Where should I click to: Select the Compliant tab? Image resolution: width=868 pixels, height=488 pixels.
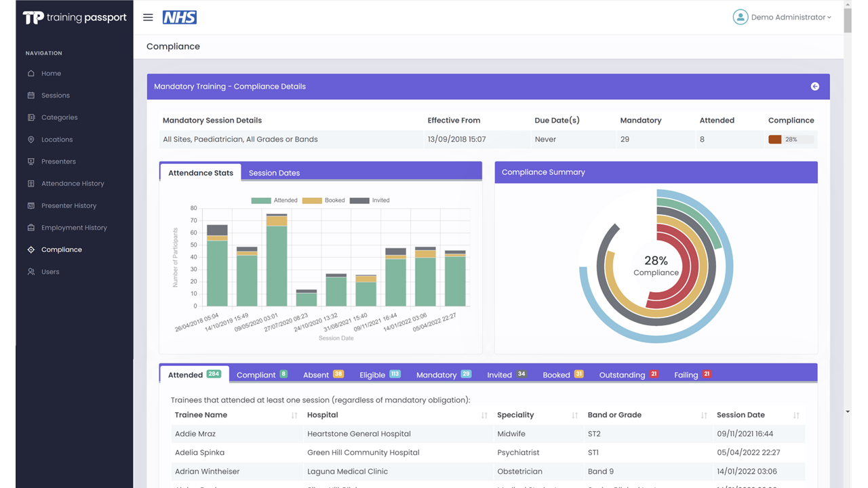click(x=262, y=375)
